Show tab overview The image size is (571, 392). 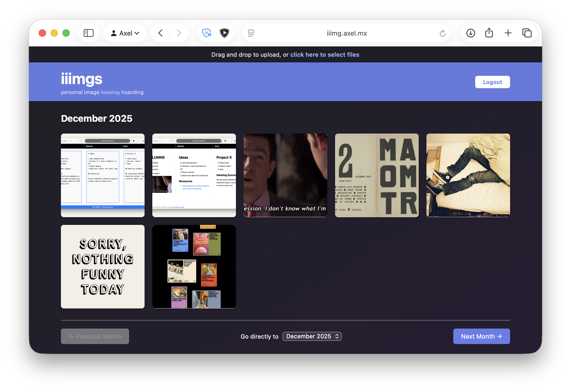pos(527,33)
